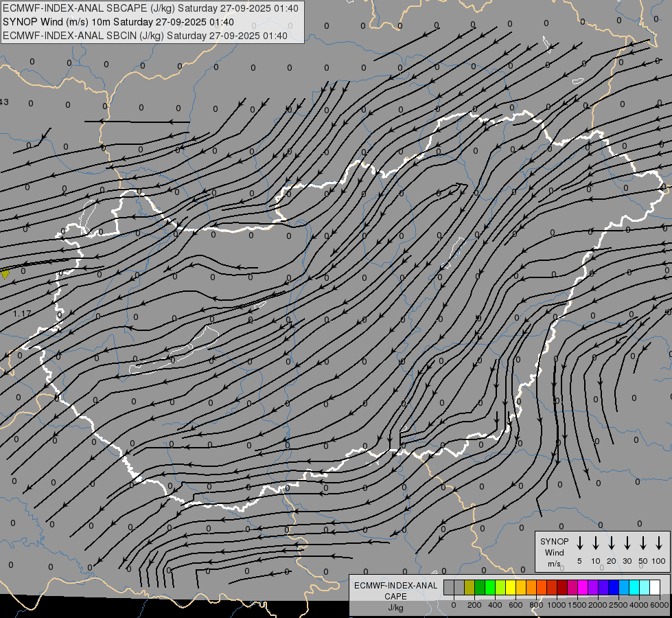Pick the olive CAPE legend swatch
The width and height of the screenshot is (672, 618).
(470, 587)
